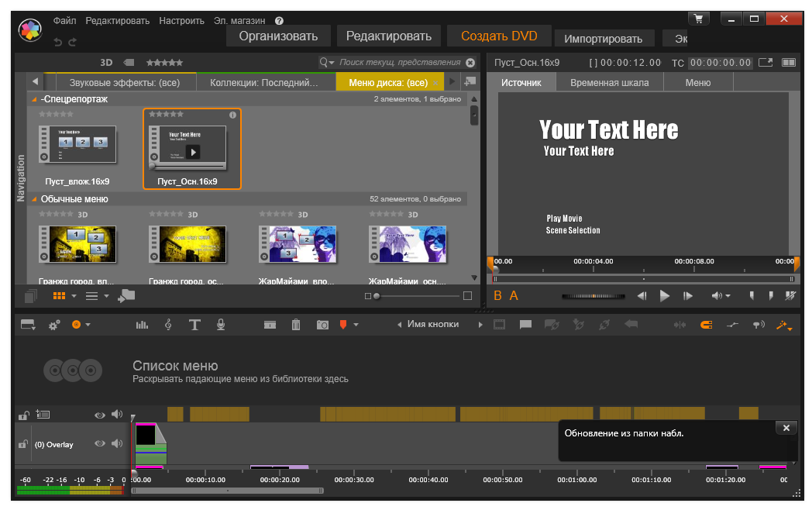
Task: Open the Файл menu
Action: (64, 21)
